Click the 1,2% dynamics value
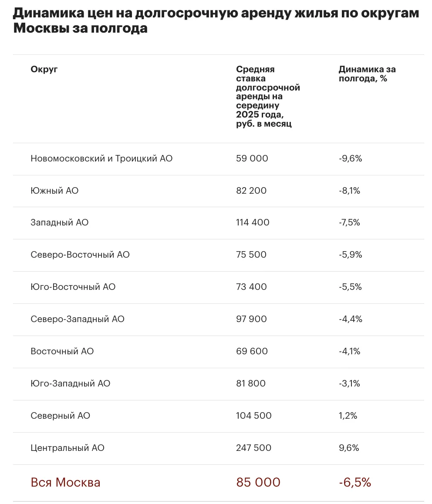The height and width of the screenshot is (504, 432). click(348, 416)
